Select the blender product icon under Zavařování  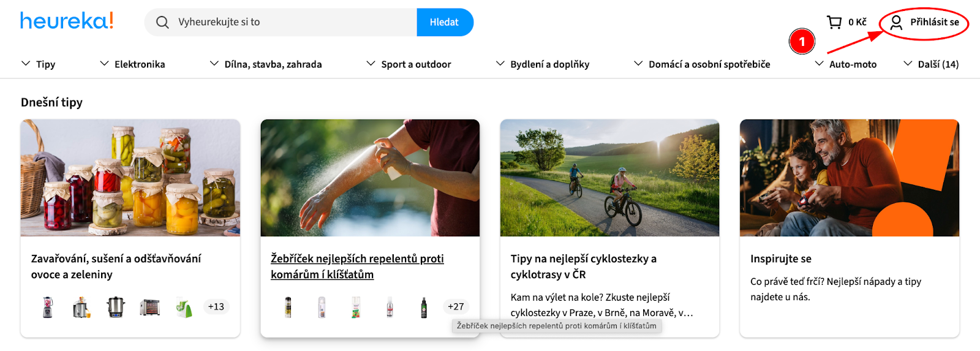coord(48,307)
